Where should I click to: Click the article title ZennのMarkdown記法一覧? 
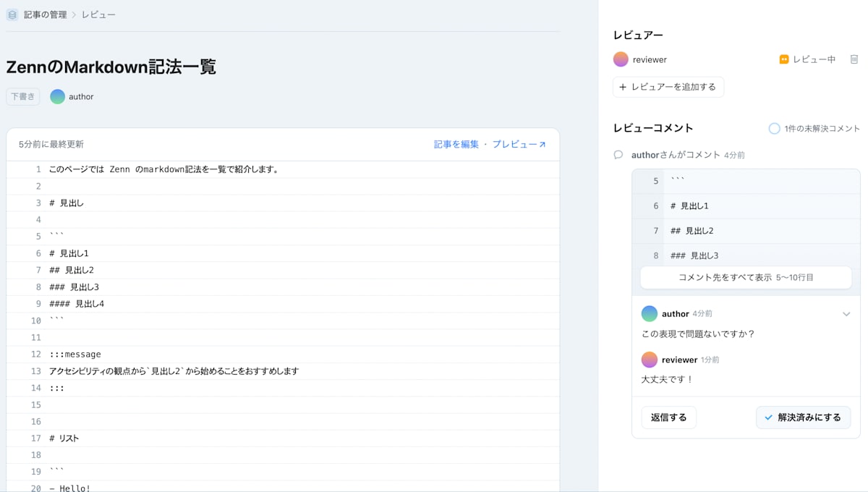(x=111, y=67)
